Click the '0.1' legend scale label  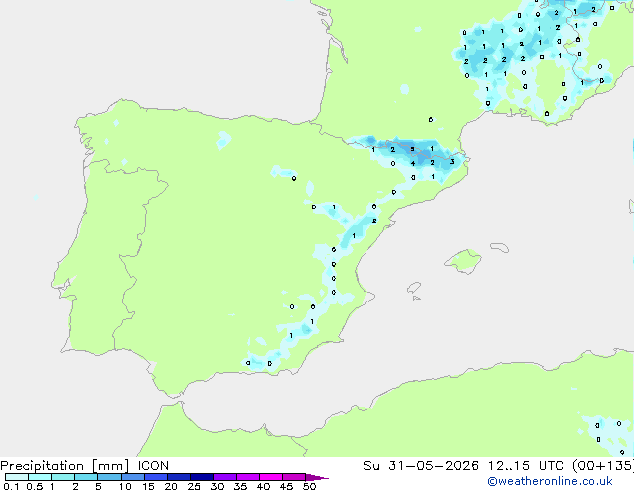pos(11,486)
